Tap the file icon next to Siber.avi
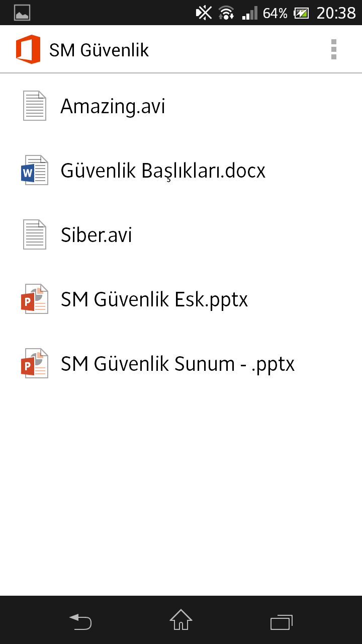The width and height of the screenshot is (362, 644). pos(35,234)
